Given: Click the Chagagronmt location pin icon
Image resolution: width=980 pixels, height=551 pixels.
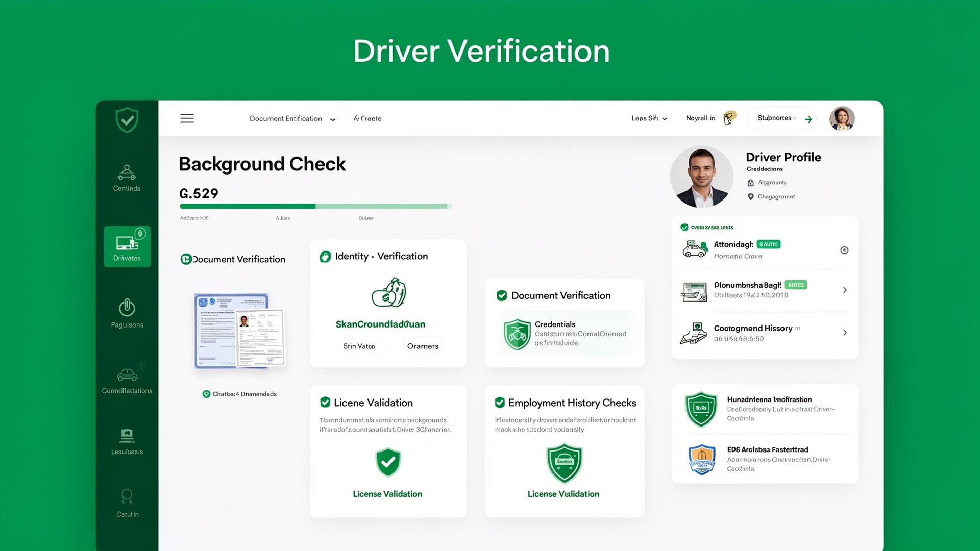Looking at the screenshot, I should point(750,197).
